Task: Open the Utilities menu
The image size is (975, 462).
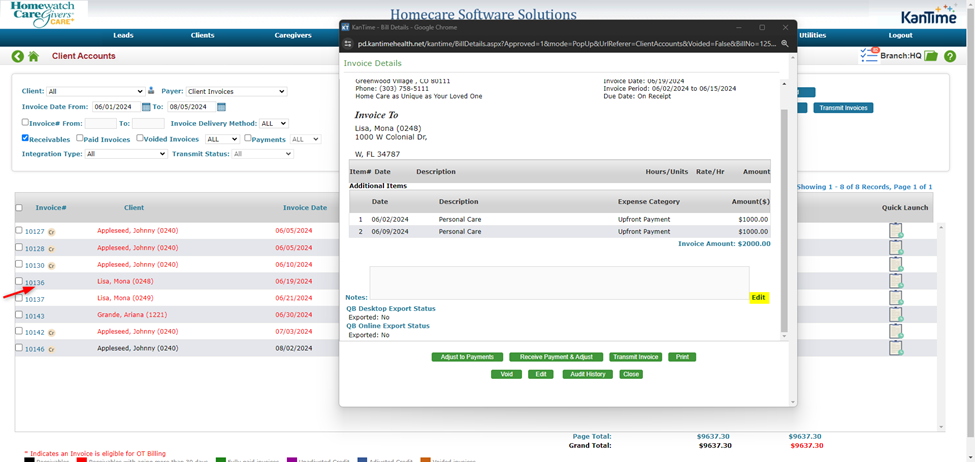Action: (x=812, y=35)
